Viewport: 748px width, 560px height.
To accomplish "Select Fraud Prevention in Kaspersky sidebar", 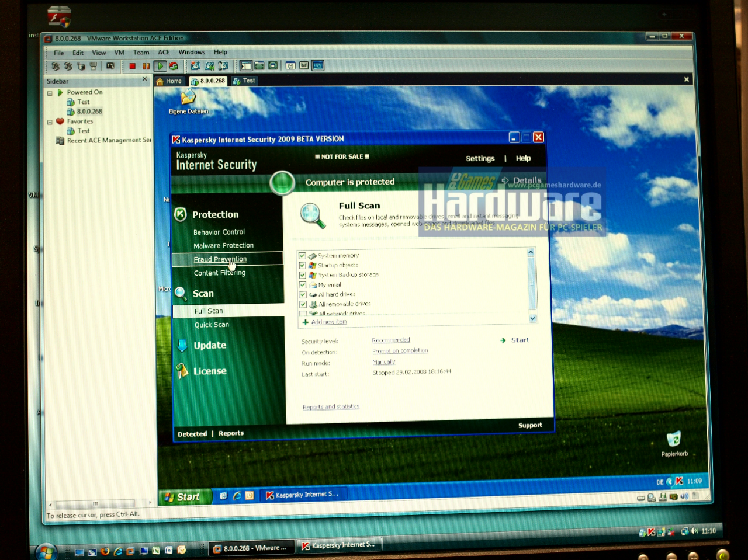I will [x=220, y=259].
